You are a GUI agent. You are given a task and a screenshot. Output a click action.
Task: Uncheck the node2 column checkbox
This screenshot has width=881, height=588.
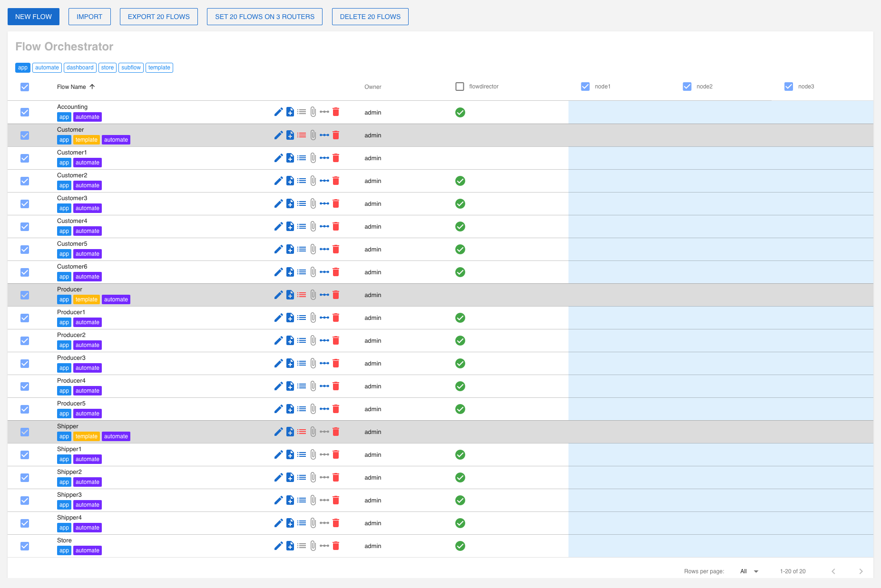coord(687,87)
